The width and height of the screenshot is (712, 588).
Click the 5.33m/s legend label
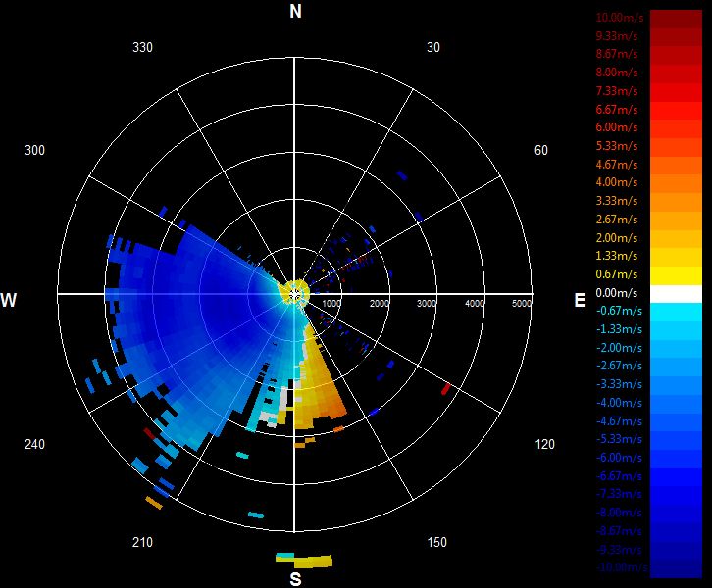617,146
